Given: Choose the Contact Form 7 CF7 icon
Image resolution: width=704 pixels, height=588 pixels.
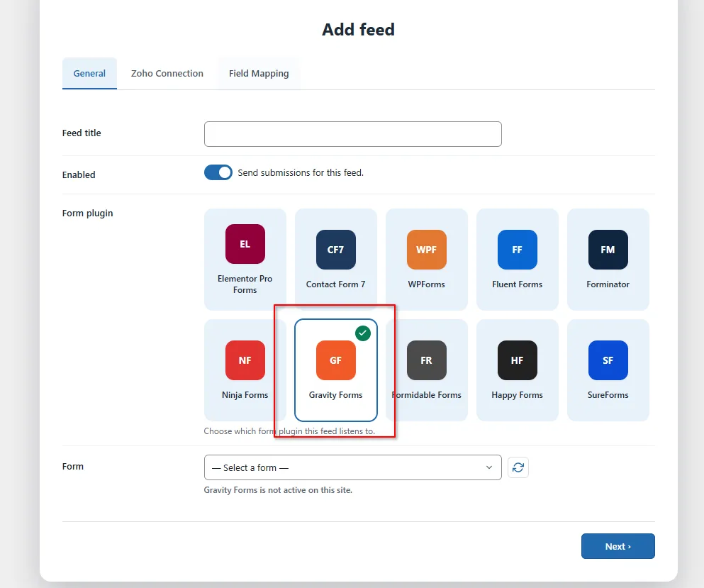Looking at the screenshot, I should tap(336, 250).
